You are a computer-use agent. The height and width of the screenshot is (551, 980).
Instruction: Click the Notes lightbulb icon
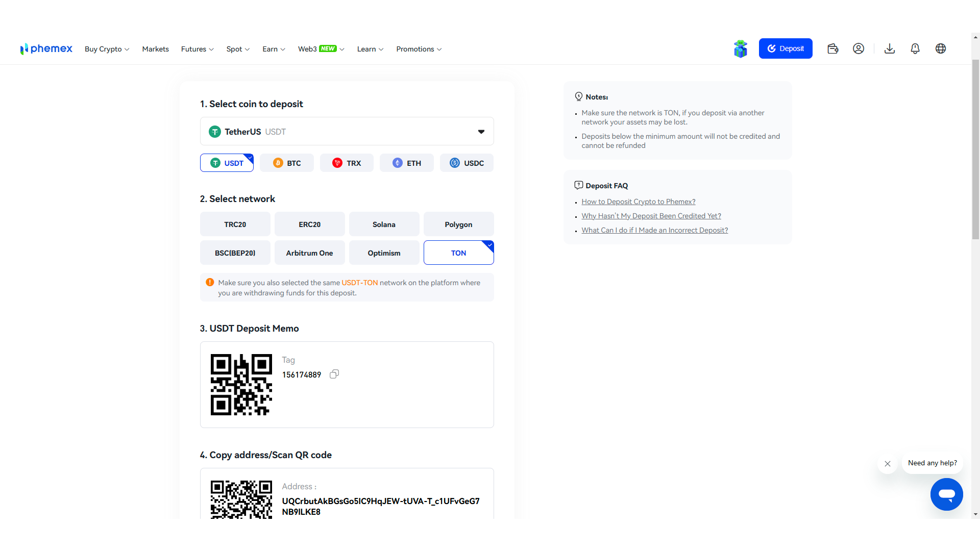[578, 96]
